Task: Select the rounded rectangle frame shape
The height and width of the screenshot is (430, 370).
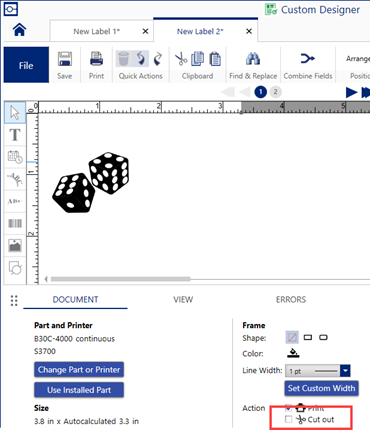Action: pos(323,338)
